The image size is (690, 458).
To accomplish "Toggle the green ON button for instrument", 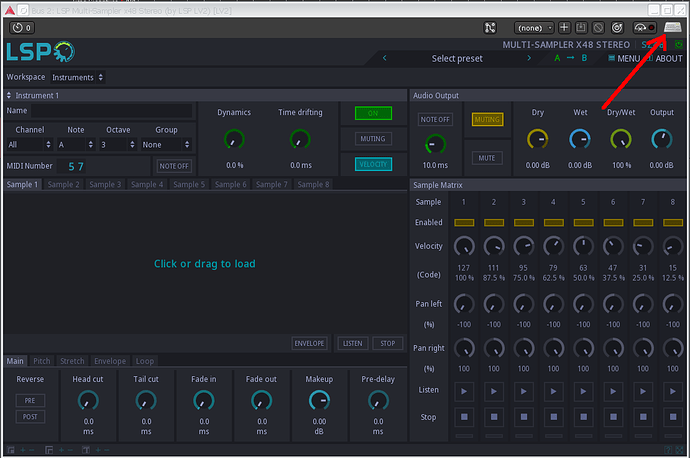I will 373,113.
